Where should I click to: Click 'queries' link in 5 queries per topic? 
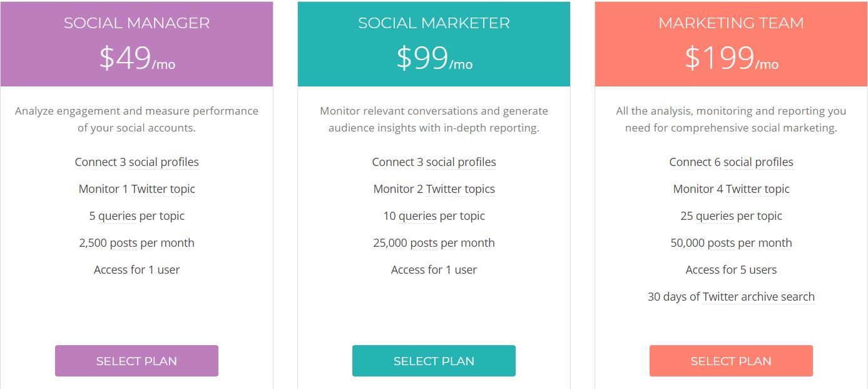point(117,216)
